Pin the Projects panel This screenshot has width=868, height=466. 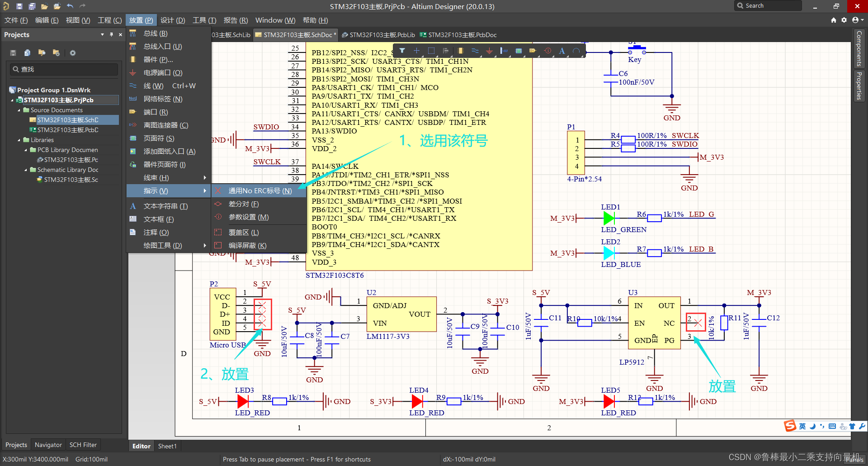point(111,35)
